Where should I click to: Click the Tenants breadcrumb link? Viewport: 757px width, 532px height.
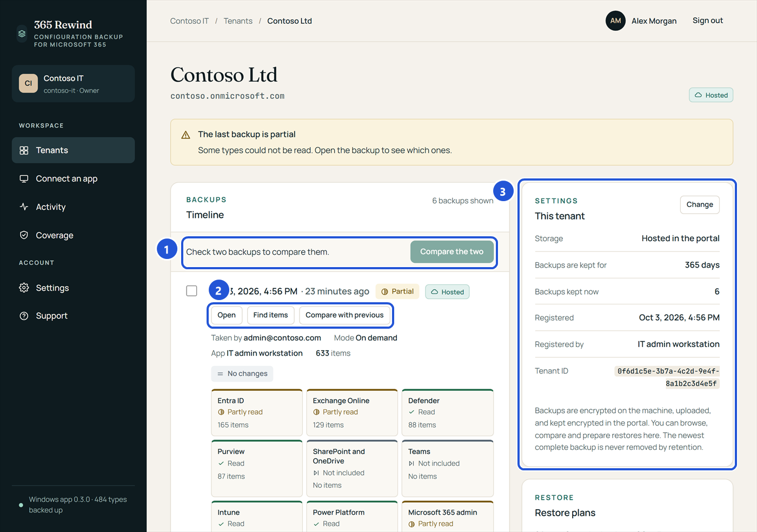(238, 21)
